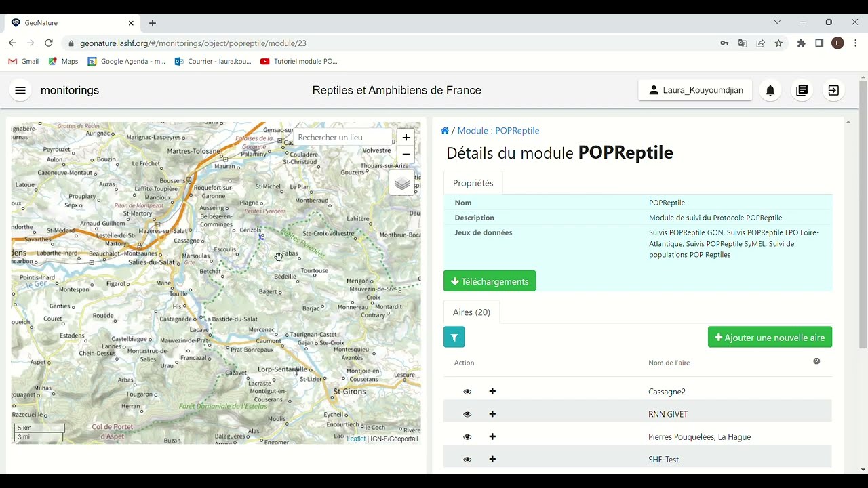Viewport: 868px width, 488px height.
Task: View details of SHF-Test area
Action: [467, 460]
